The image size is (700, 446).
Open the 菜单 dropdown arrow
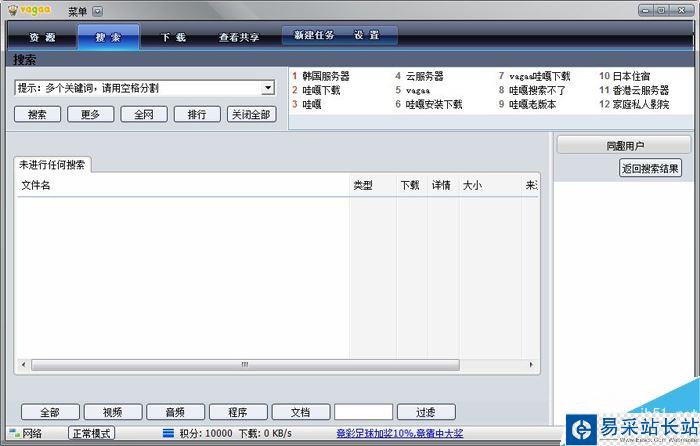98,12
